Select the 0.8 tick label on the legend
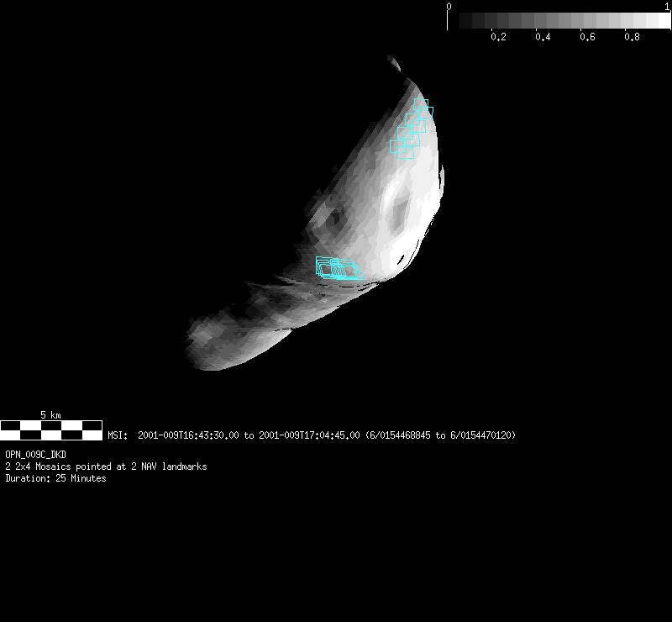The width and height of the screenshot is (672, 622). pos(632,37)
